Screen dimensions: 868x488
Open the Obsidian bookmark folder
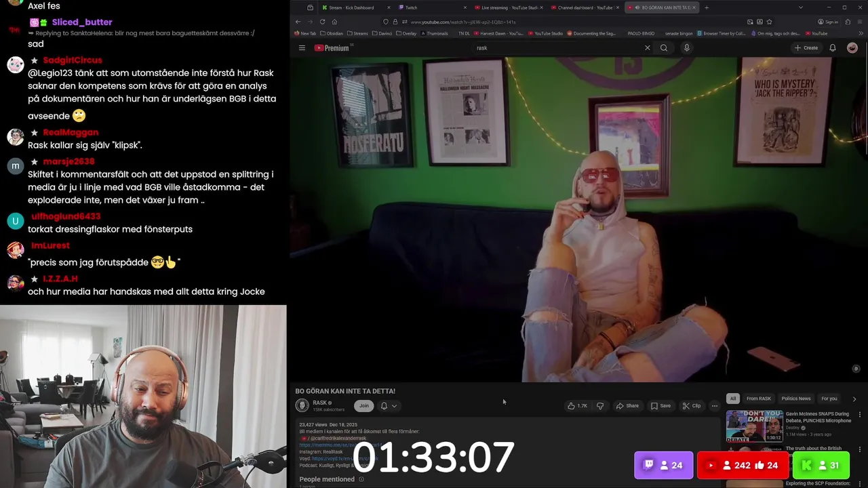click(x=332, y=33)
